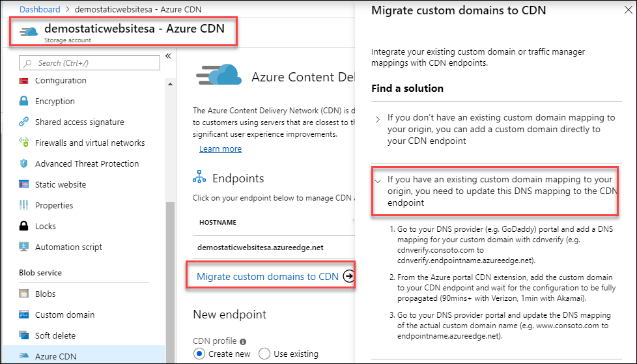Open Soft delete menu item
Screen dimensions: 637x364
pyautogui.click(x=55, y=335)
